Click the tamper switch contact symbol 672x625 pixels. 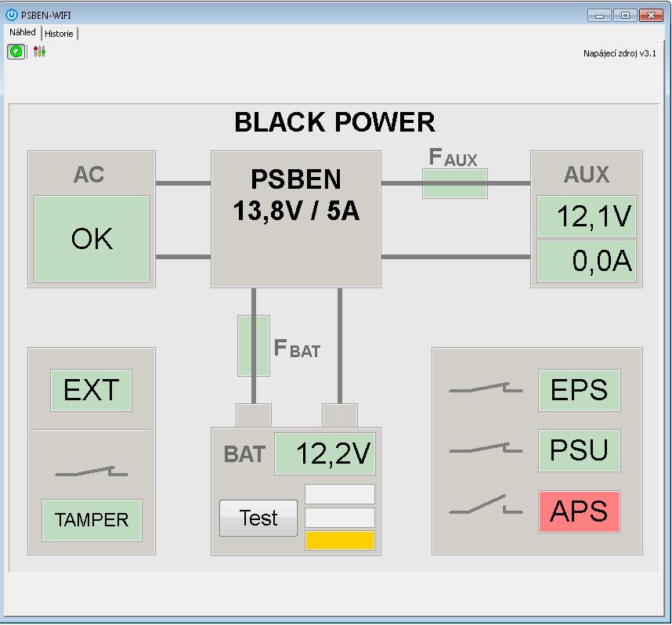coord(92,471)
